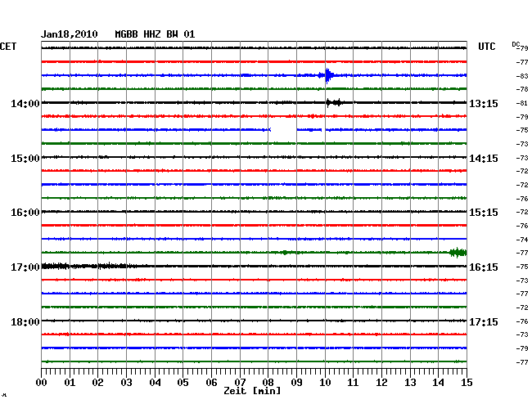The height and width of the screenshot is (404, 532).
Task: Click the 12 minute axis tick label
Action: [381, 382]
